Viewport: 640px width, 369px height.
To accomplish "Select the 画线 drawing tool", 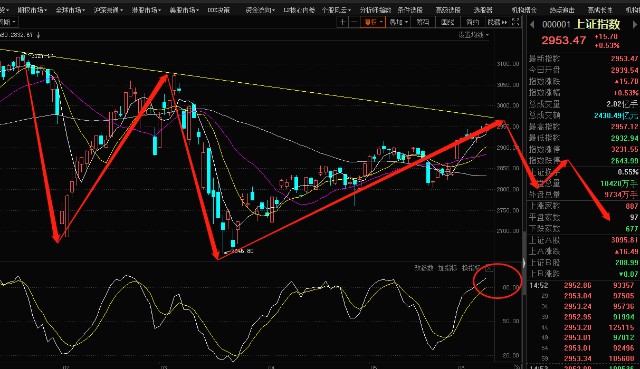I will pyautogui.click(x=448, y=22).
